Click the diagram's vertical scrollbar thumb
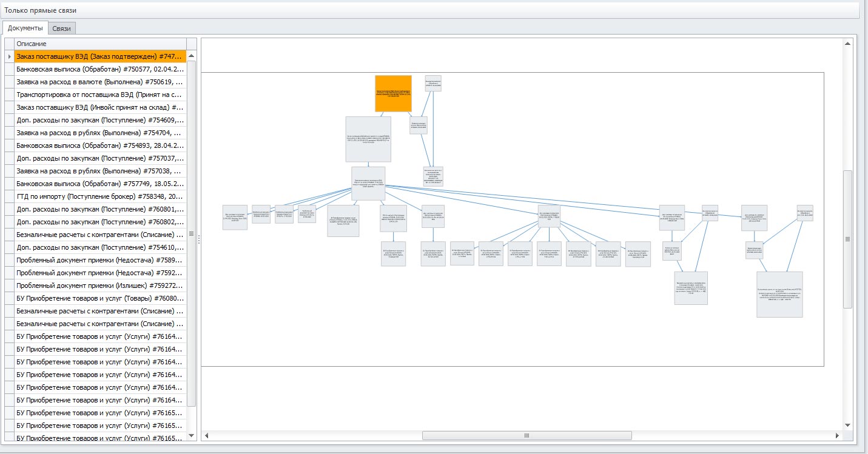Viewport: 868px width, 454px height. [x=847, y=239]
